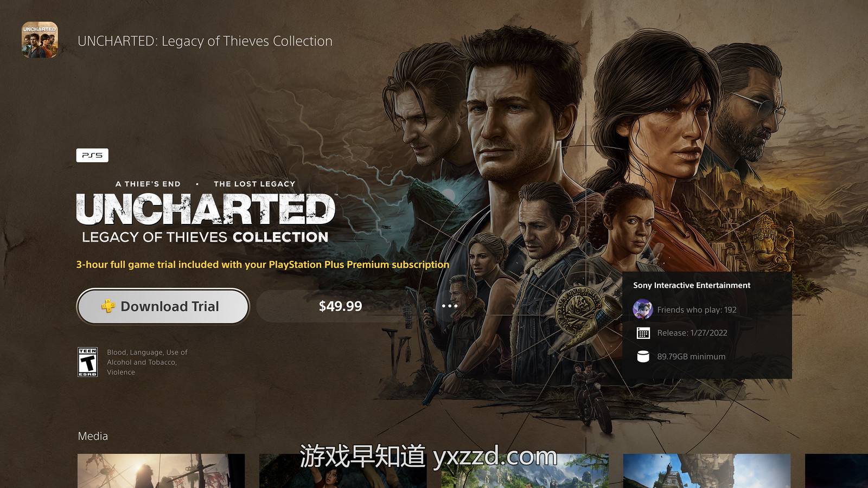Select the Media section heading

93,436
